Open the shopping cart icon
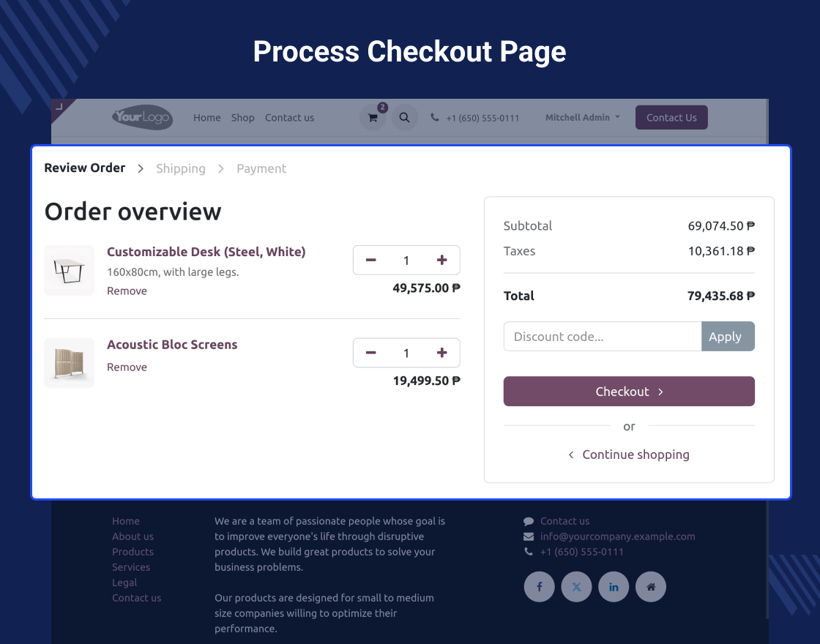 click(373, 118)
